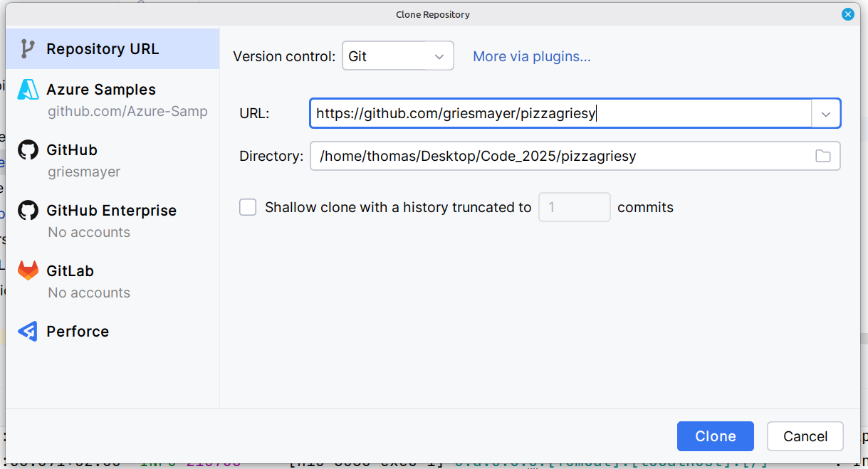The width and height of the screenshot is (868, 469).
Task: Click the Azure Samples logo icon
Action: (x=28, y=90)
